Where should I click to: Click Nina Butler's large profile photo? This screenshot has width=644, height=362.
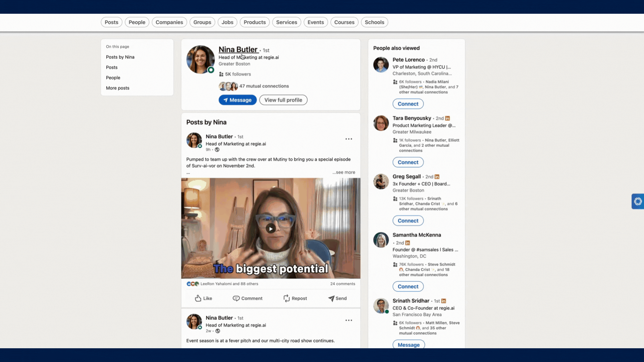coord(201,60)
